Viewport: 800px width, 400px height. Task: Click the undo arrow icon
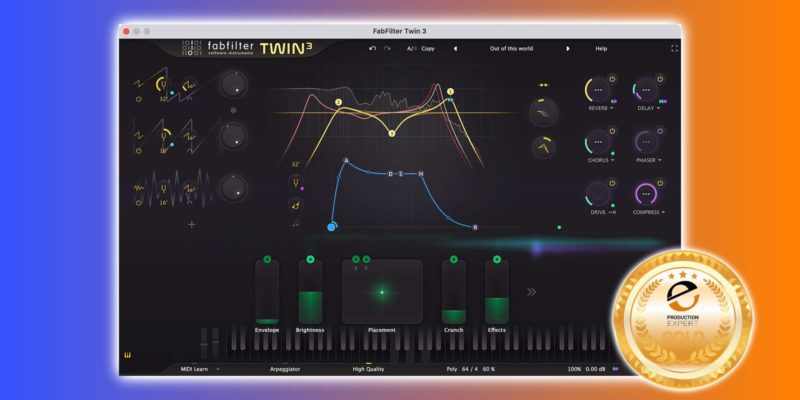coord(372,48)
